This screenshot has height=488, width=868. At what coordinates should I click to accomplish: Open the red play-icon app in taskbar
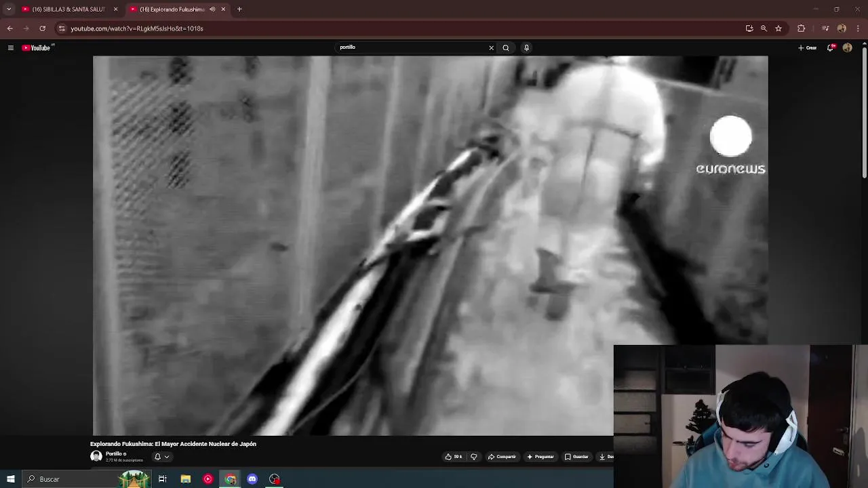click(x=208, y=479)
